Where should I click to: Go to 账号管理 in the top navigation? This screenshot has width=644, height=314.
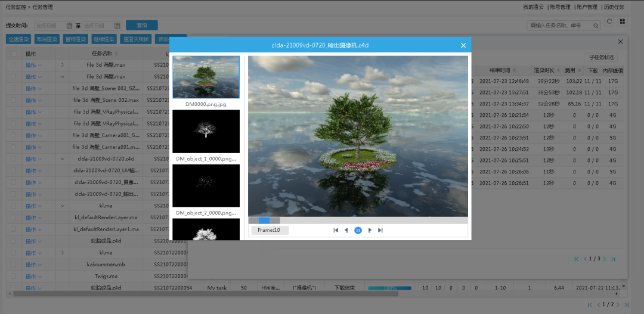pyautogui.click(x=561, y=7)
